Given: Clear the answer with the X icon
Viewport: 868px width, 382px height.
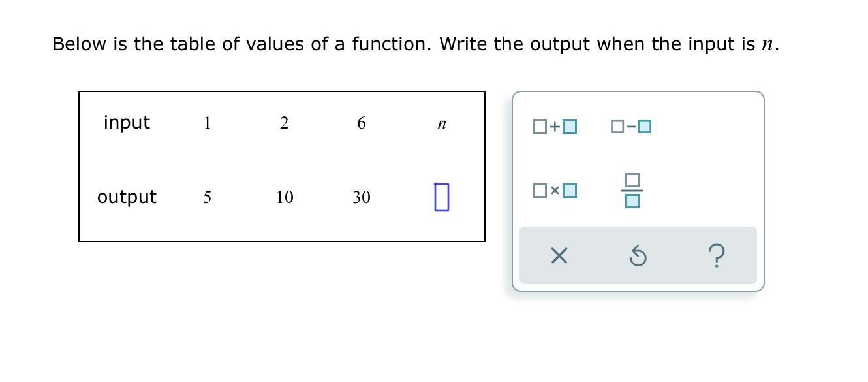Looking at the screenshot, I should pyautogui.click(x=559, y=256).
